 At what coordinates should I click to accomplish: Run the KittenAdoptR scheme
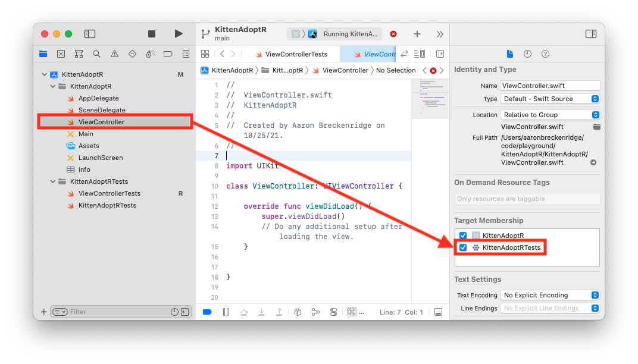(178, 34)
